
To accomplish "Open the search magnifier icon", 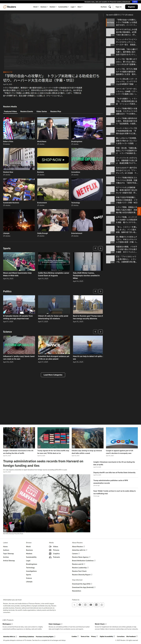I will click(110, 7).
